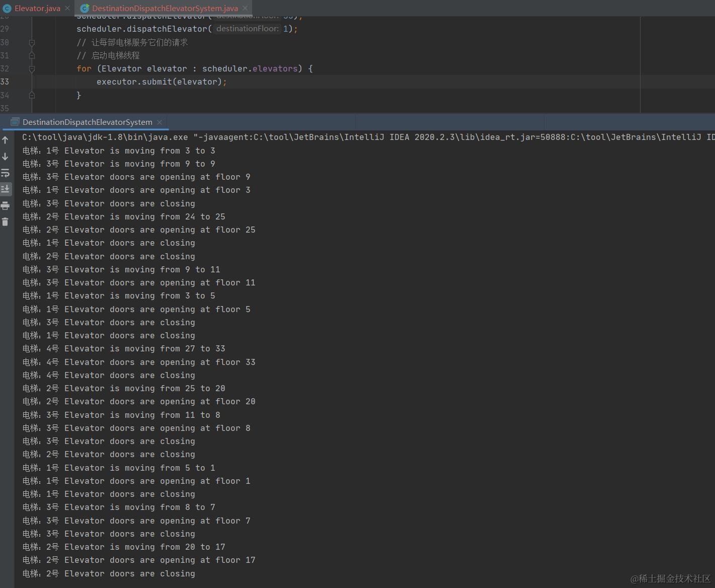Click the destinationFloor: parameter hint on line 29
Image resolution: width=715 pixels, height=588 pixels.
click(247, 29)
